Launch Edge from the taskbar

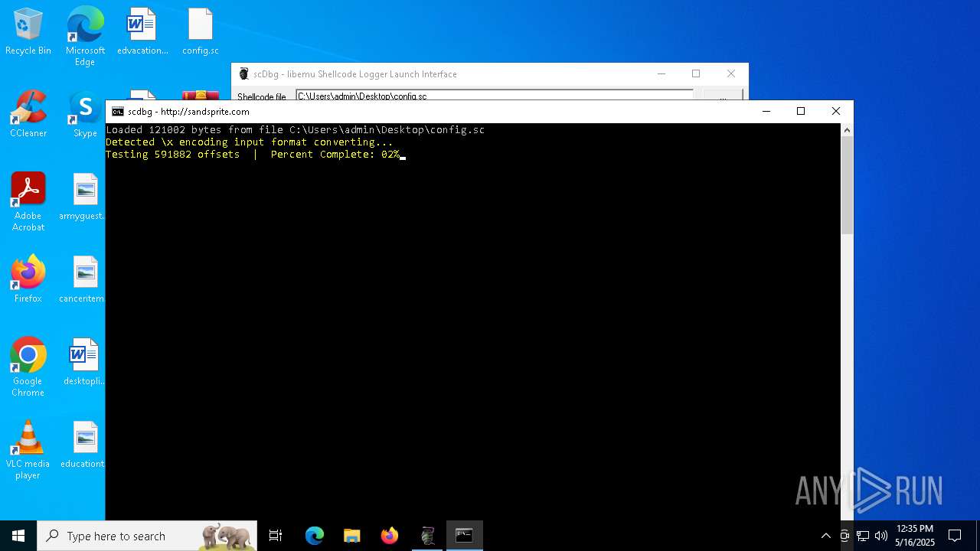click(315, 536)
